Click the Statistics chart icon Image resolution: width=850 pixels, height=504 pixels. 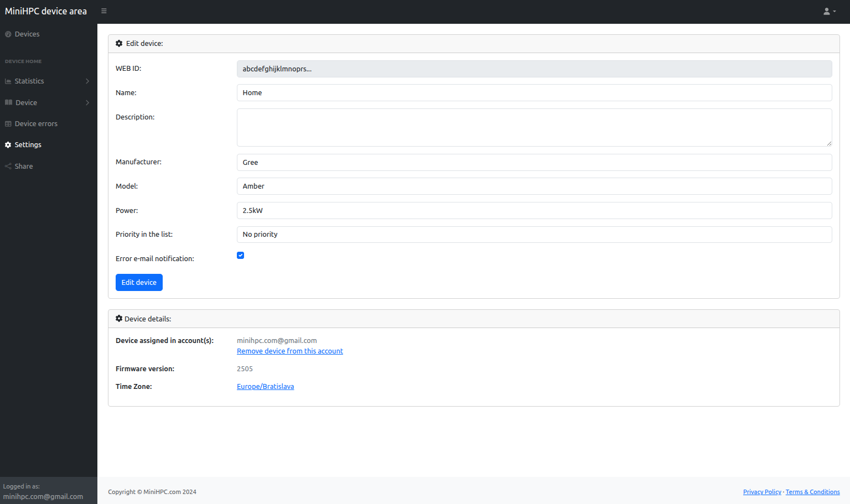point(8,81)
